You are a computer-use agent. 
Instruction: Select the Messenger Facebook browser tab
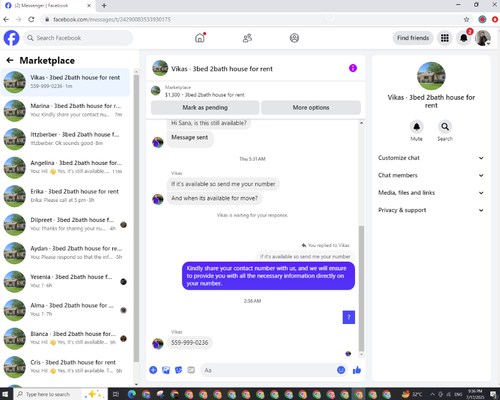49,6
